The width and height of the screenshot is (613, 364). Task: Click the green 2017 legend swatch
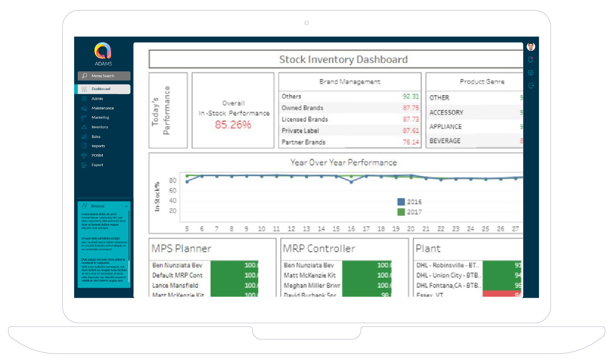[x=401, y=212]
